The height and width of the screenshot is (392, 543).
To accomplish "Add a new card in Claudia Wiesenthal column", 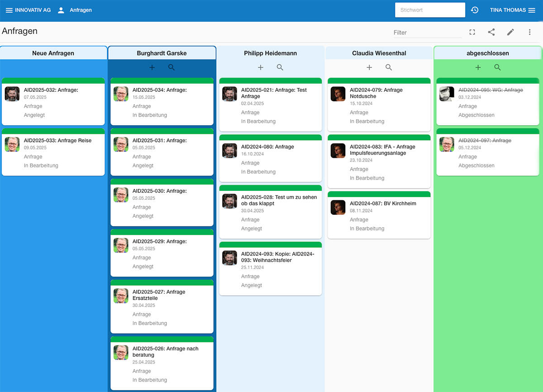I will 369,67.
